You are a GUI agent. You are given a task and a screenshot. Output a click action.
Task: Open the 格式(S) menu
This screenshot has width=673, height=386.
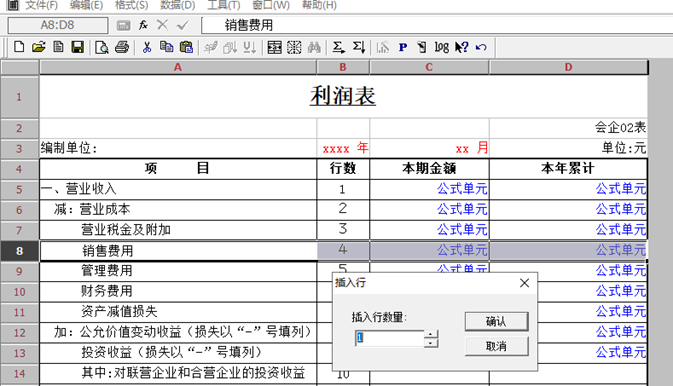[x=132, y=5]
